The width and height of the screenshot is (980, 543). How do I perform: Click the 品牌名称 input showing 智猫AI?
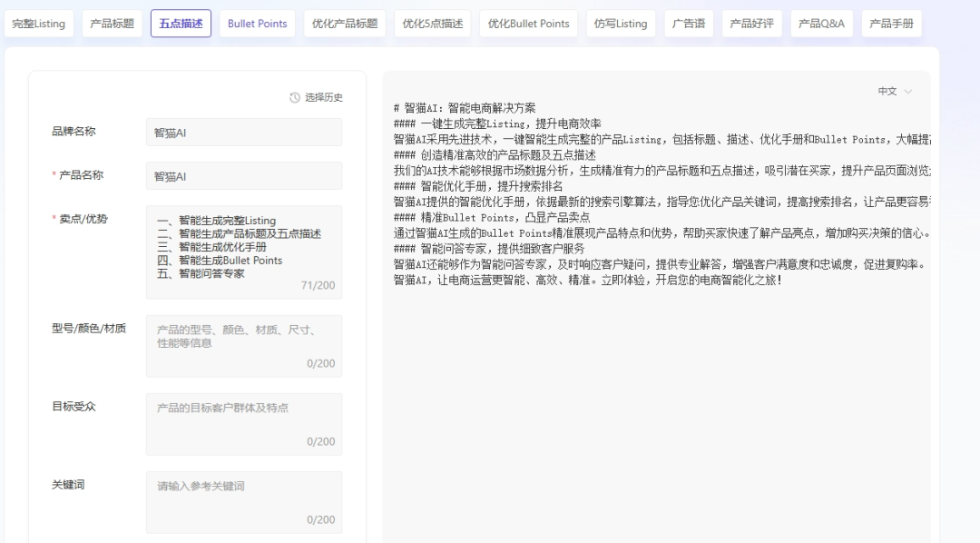click(243, 131)
